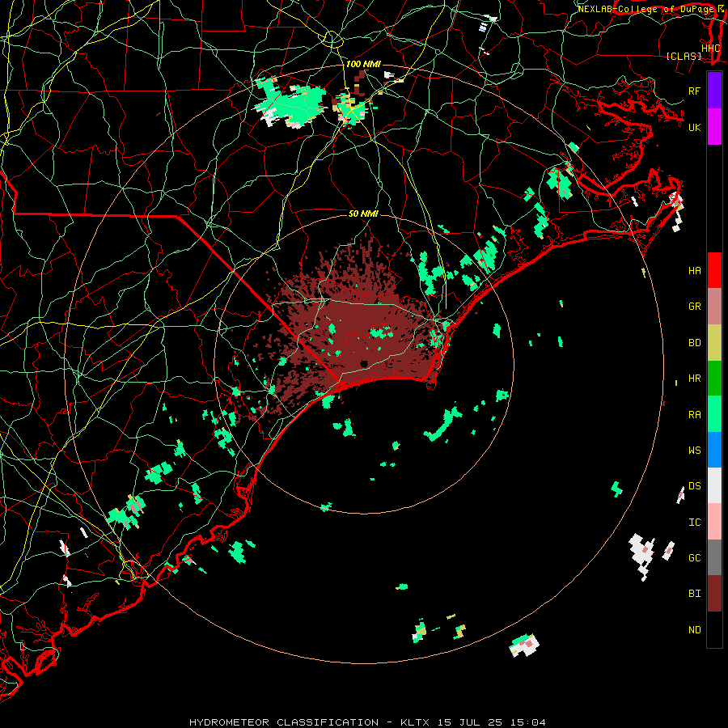Click the purple RF legend color swatch

(x=714, y=91)
